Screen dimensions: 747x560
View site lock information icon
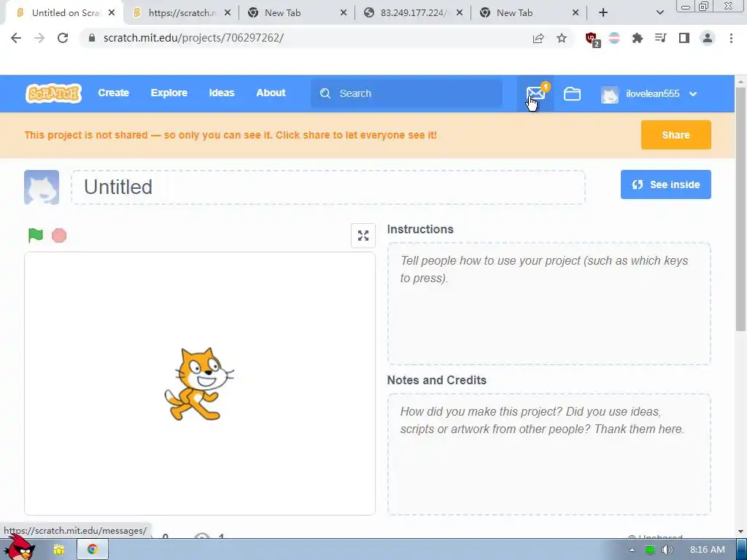click(x=92, y=38)
